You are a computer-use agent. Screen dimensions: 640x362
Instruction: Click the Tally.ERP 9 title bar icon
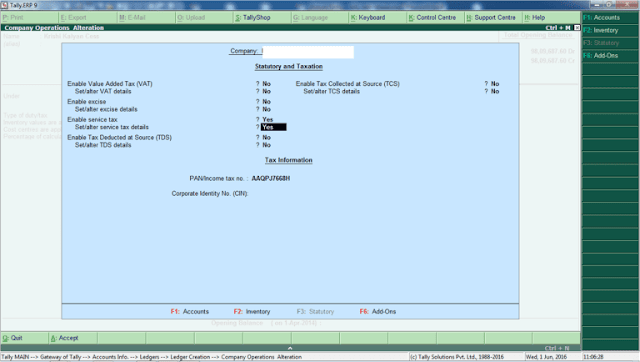click(x=4, y=5)
